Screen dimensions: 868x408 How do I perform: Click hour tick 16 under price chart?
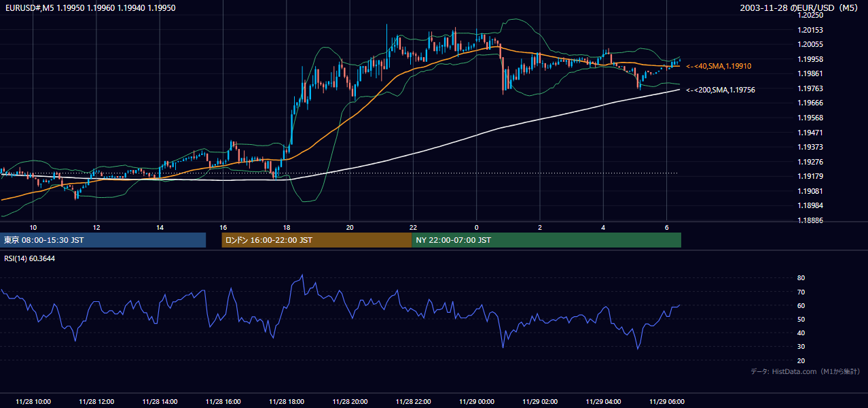pyautogui.click(x=223, y=227)
